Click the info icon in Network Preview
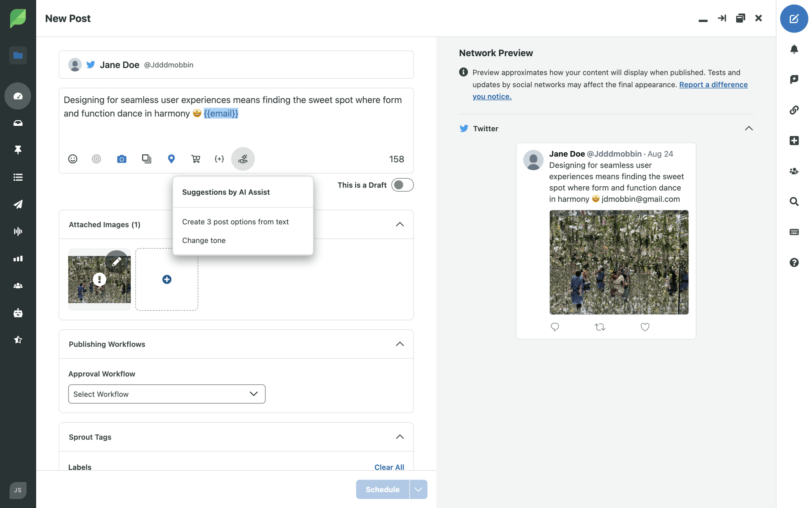Viewport: 812px width, 508px height. coord(464,72)
